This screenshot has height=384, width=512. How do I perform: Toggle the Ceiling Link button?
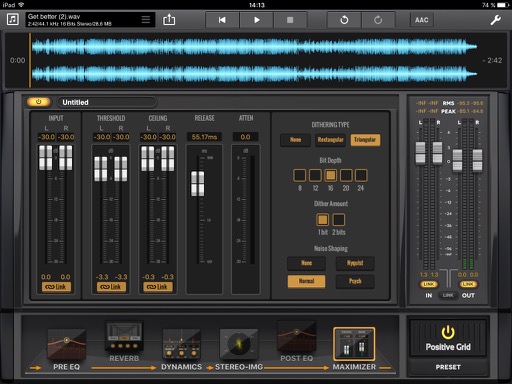coord(158,287)
